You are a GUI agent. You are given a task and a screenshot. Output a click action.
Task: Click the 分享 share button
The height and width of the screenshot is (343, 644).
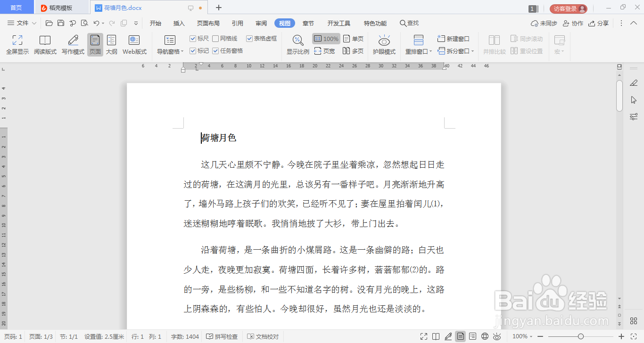click(598, 23)
